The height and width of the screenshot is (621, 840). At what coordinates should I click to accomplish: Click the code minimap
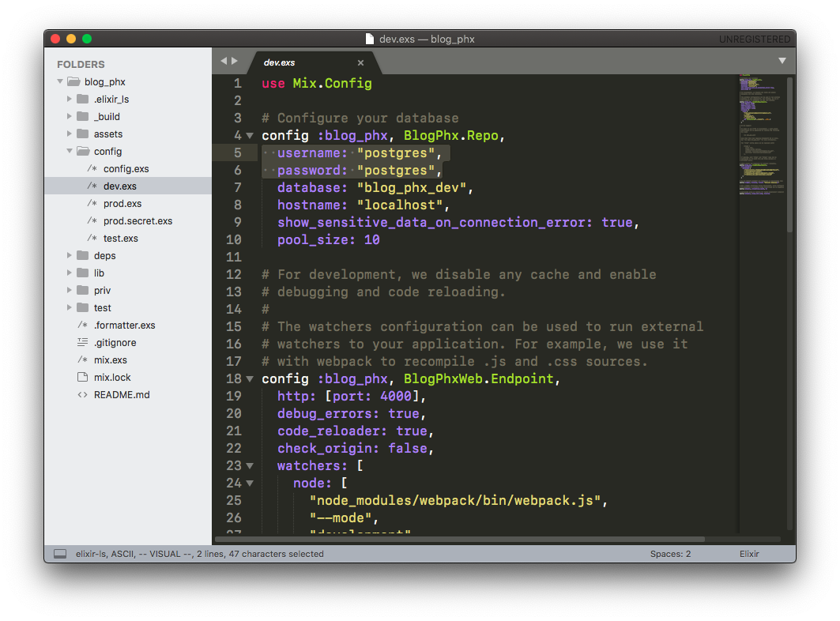pos(762,135)
